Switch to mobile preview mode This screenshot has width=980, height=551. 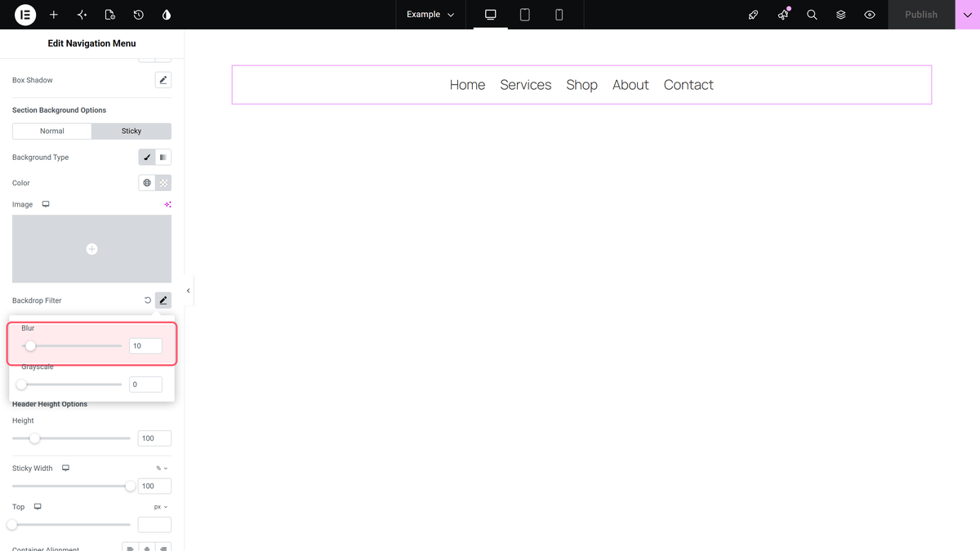(559, 15)
